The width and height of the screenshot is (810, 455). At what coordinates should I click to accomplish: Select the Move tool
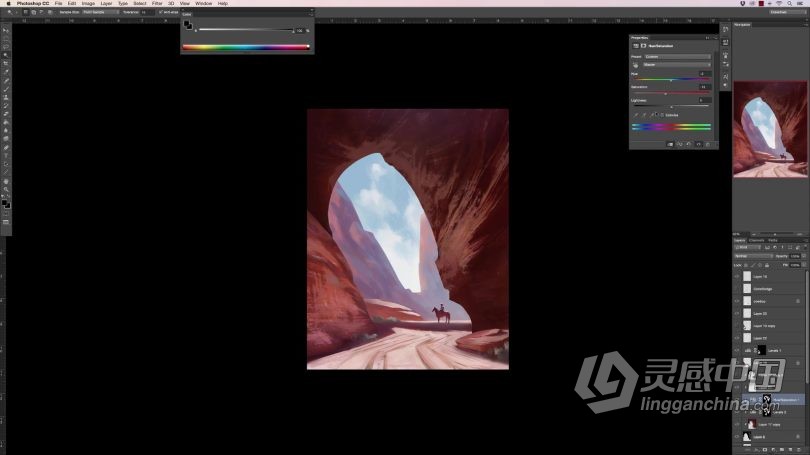[x=6, y=30]
